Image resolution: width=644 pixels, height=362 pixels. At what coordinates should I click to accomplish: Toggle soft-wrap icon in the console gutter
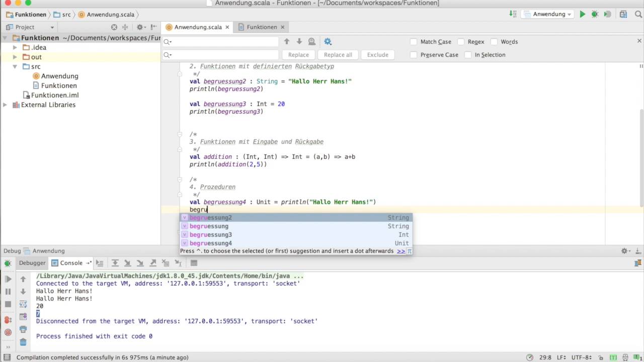[x=23, y=304]
